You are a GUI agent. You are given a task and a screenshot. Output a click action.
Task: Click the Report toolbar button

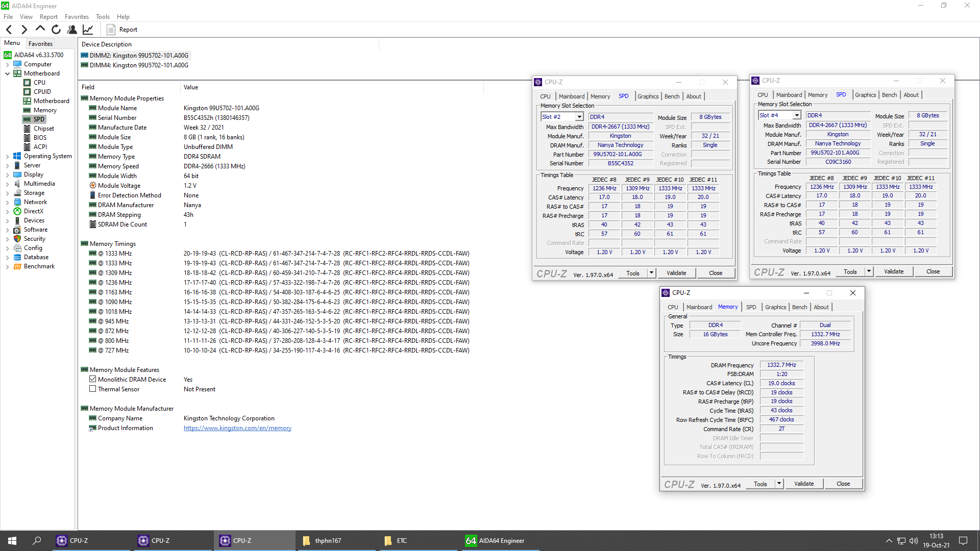pos(122,30)
